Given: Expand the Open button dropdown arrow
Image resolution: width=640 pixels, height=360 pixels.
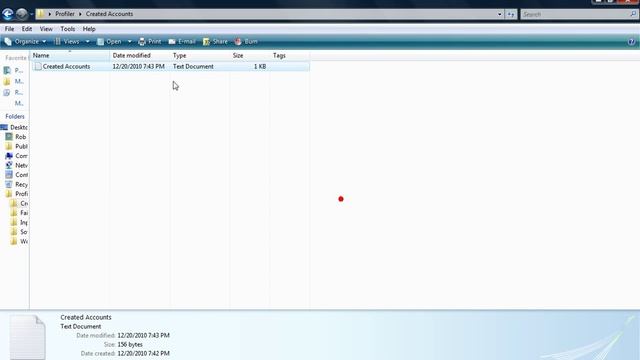Looking at the screenshot, I should pos(129,42).
